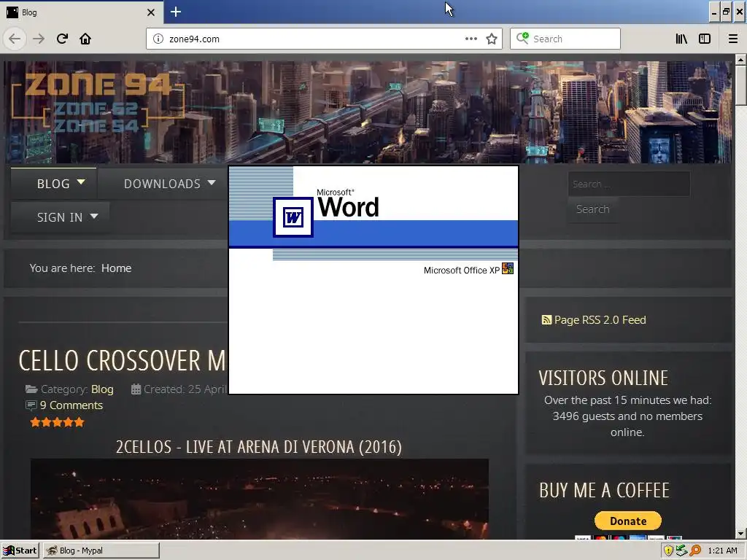Screen dimensions: 747x560
Task: Click the taskbar clock 1:21 AM
Action: [722, 551]
